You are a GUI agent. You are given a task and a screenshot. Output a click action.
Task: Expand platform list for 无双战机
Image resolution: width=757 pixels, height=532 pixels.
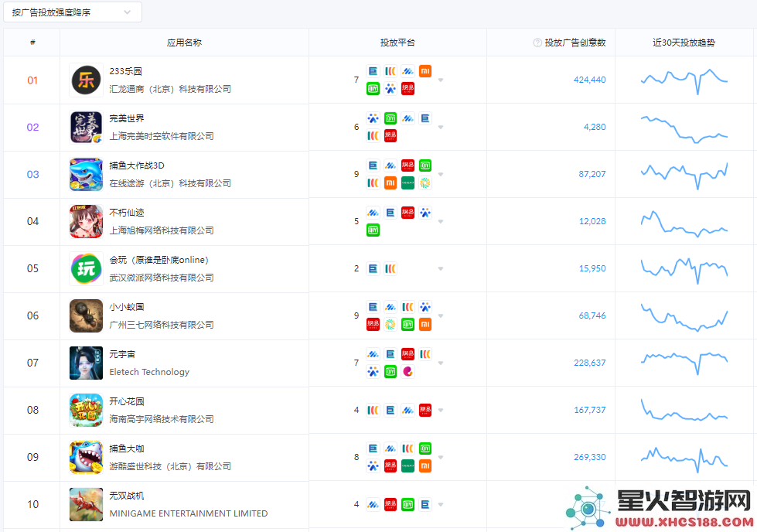440,504
